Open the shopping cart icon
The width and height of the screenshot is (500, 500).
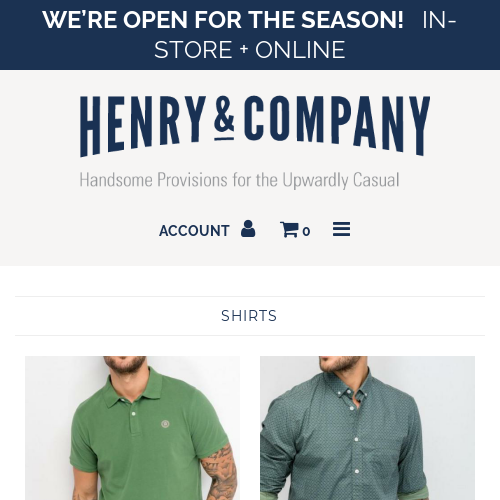click(x=289, y=229)
